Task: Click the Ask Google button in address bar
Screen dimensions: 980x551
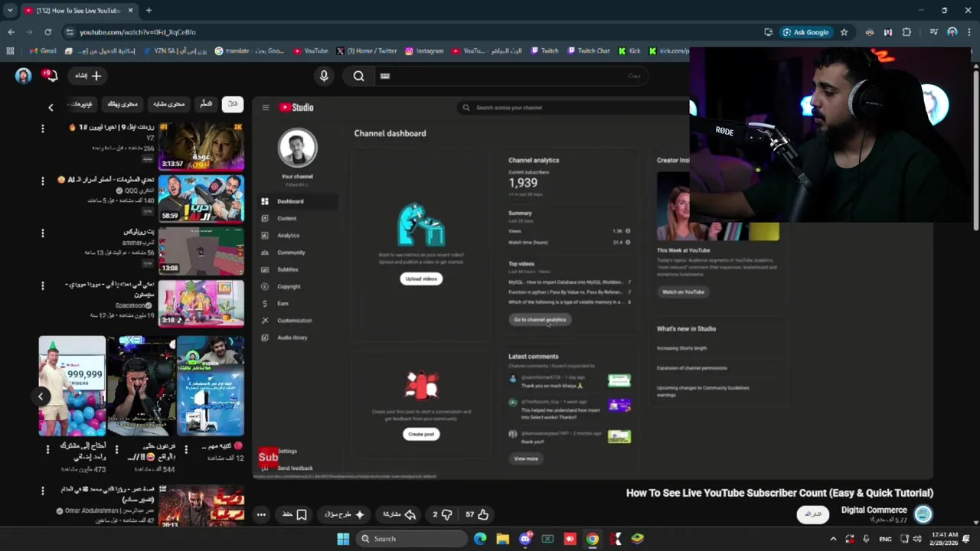Action: pos(806,32)
